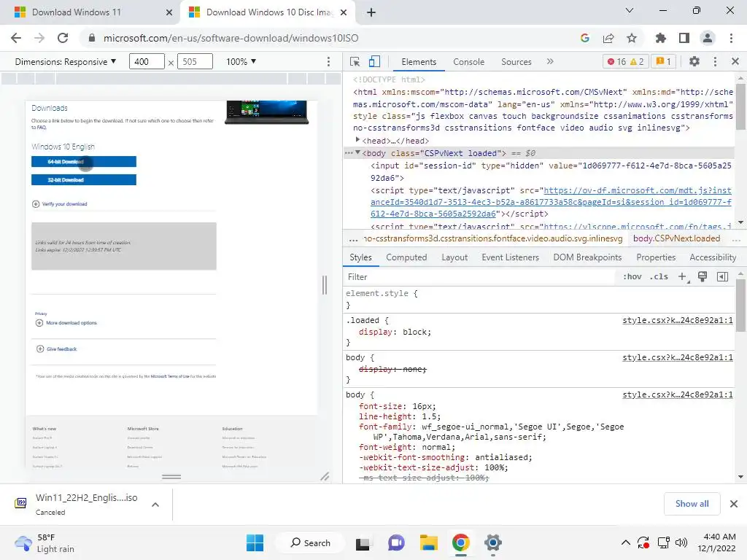747x560 pixels.
Task: Click 64-bit Download button
Action: click(x=84, y=162)
